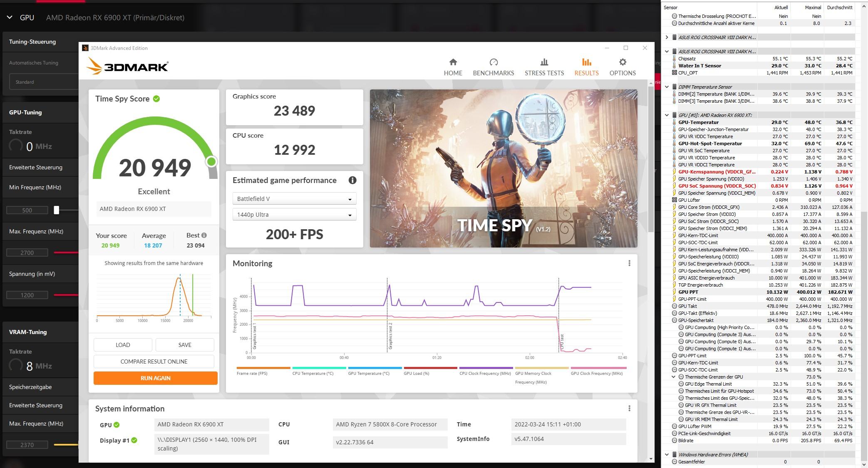The height and width of the screenshot is (468, 868).
Task: Click the GPU verified checkmark in System information
Action: click(117, 425)
